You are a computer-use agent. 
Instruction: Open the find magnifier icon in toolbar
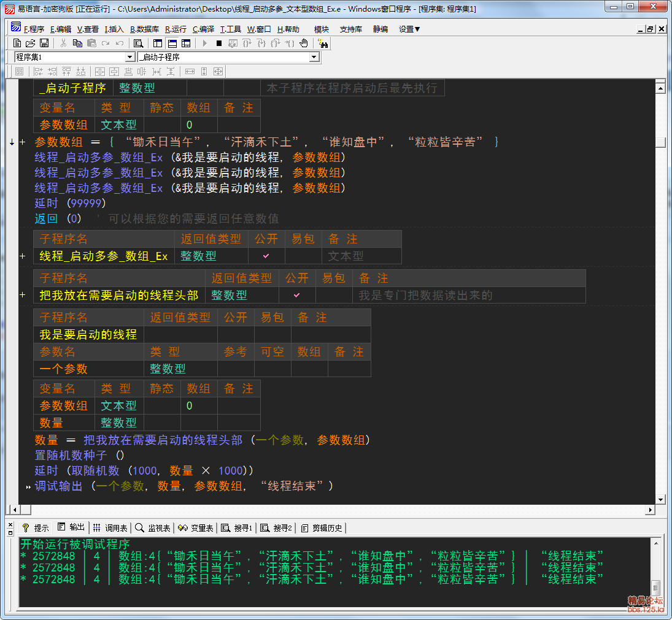[138, 43]
